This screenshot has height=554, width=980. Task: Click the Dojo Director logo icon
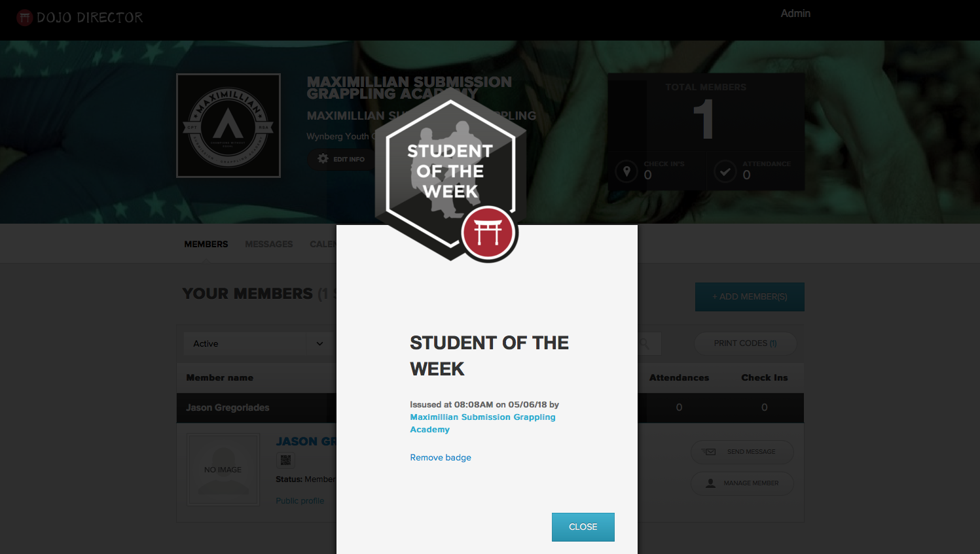[24, 18]
